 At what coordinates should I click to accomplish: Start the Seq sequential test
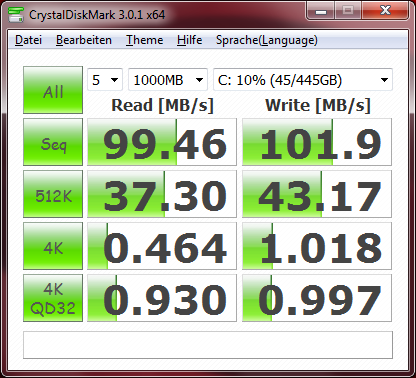pyautogui.click(x=53, y=142)
